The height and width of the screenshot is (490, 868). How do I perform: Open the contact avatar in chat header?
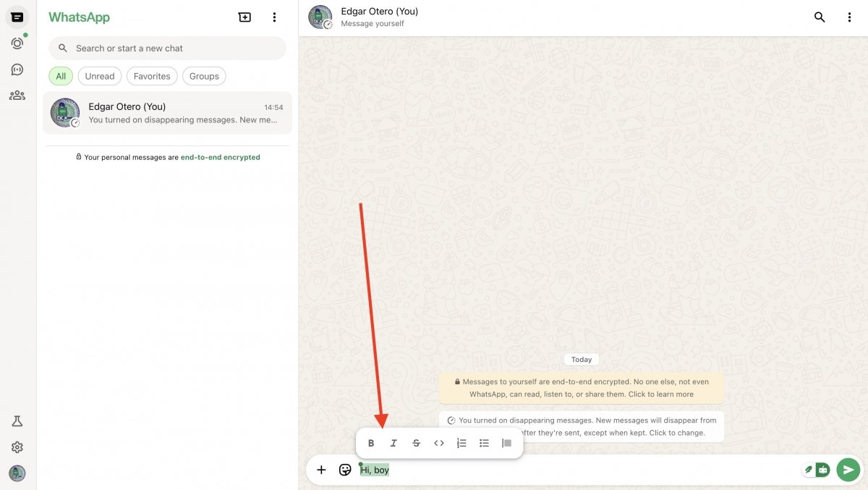tap(320, 17)
